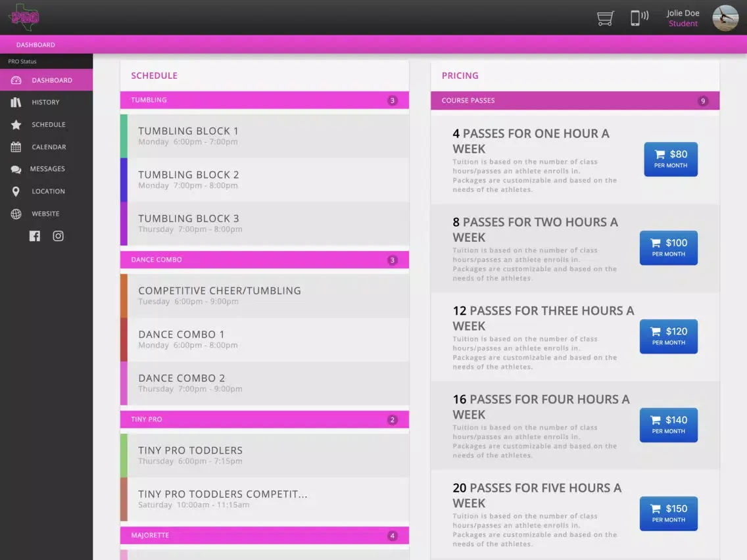Viewport: 747px width, 560px height.
Task: Select the Dashboard gauge icon in sidebar
Action: 16,80
